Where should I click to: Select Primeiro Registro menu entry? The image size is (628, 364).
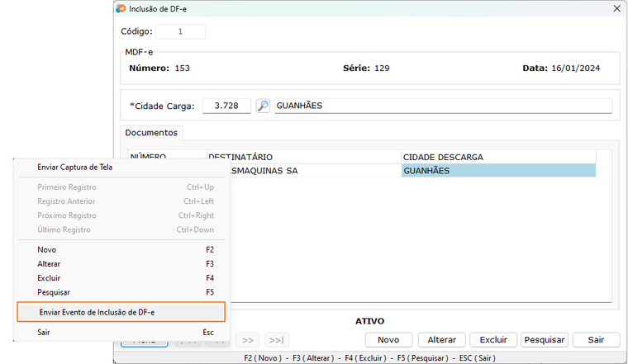click(121, 187)
